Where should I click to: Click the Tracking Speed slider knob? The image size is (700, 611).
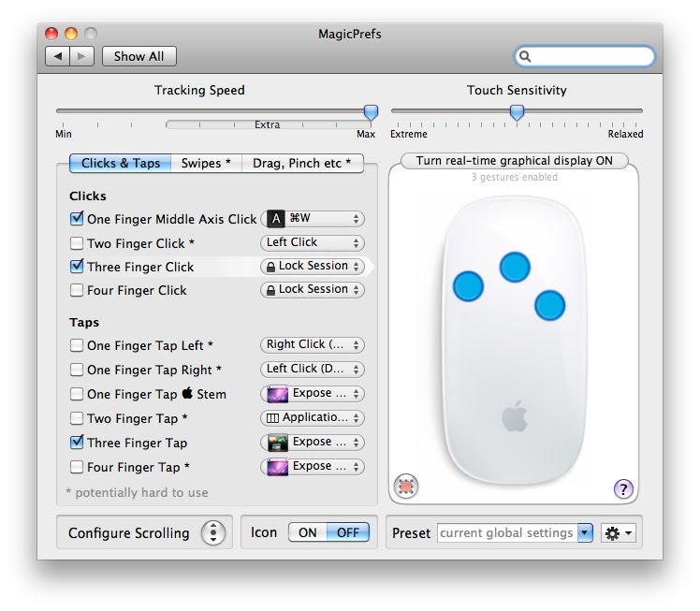(x=371, y=112)
